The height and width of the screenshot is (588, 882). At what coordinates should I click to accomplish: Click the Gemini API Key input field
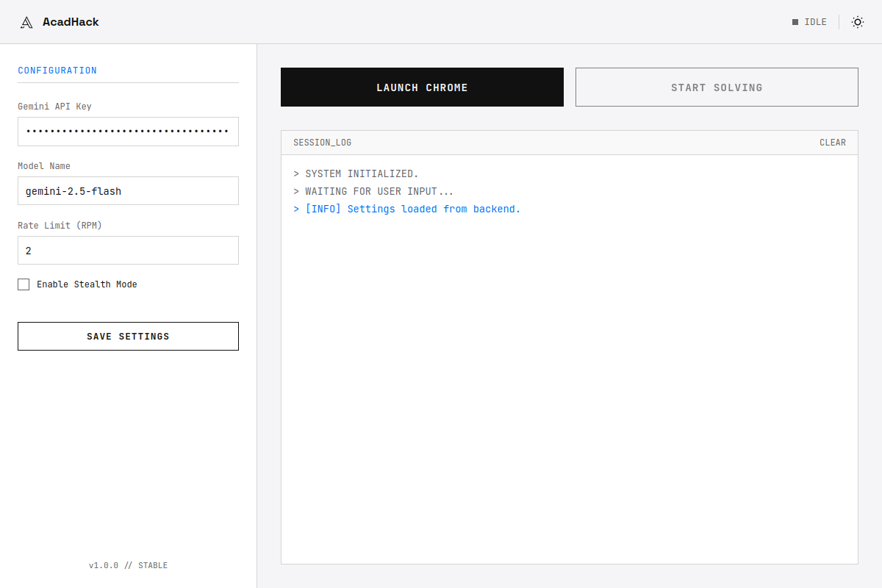(128, 132)
